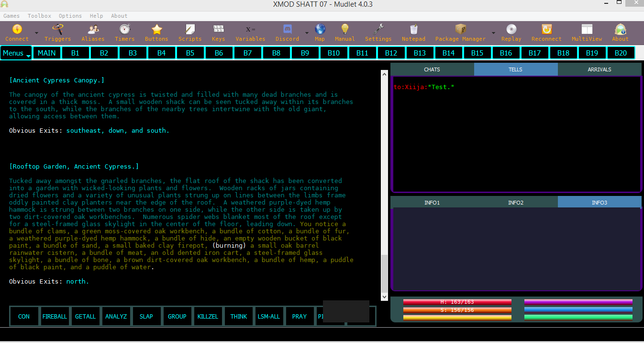The image size is (644, 343).
Task: Switch to the INFO2 tab
Action: tap(516, 203)
